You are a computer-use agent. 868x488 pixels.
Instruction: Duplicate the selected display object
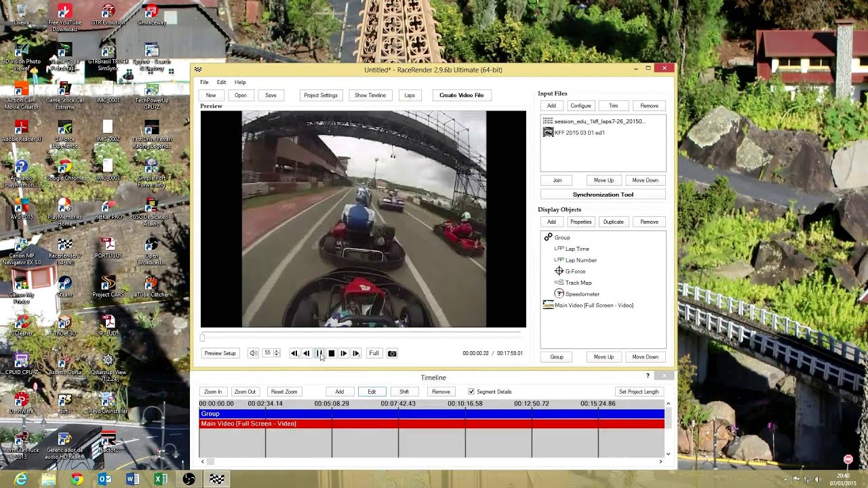click(613, 222)
